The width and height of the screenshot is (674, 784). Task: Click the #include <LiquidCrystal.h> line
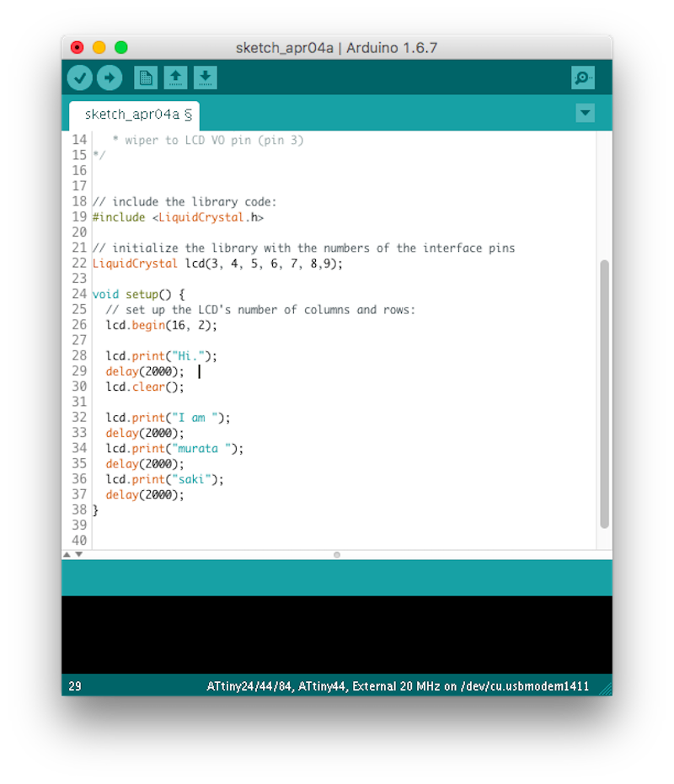tap(178, 217)
